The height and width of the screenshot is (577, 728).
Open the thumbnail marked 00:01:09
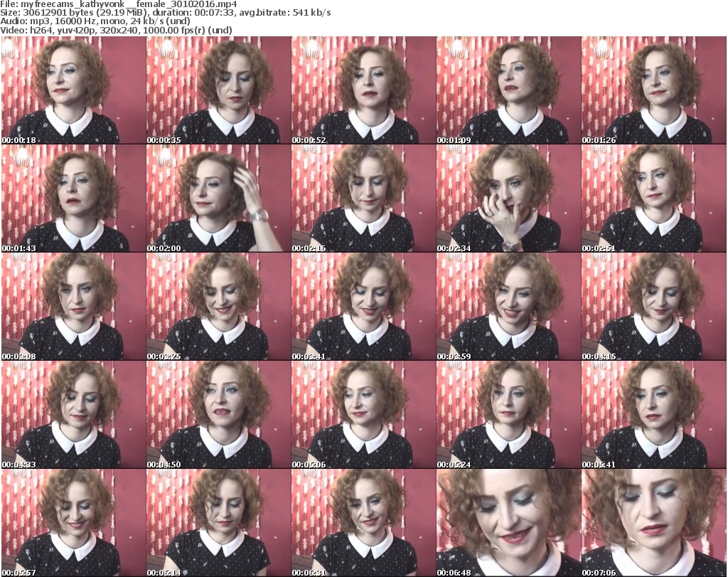(508, 90)
